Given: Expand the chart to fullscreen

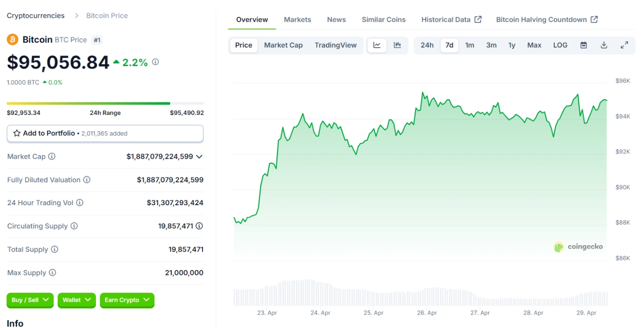Looking at the screenshot, I should point(624,45).
